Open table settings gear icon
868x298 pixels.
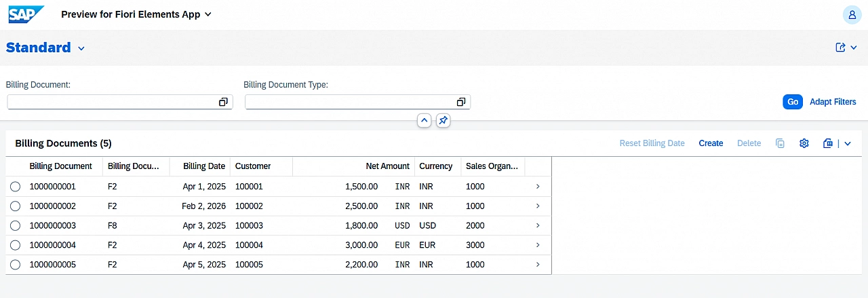[804, 143]
